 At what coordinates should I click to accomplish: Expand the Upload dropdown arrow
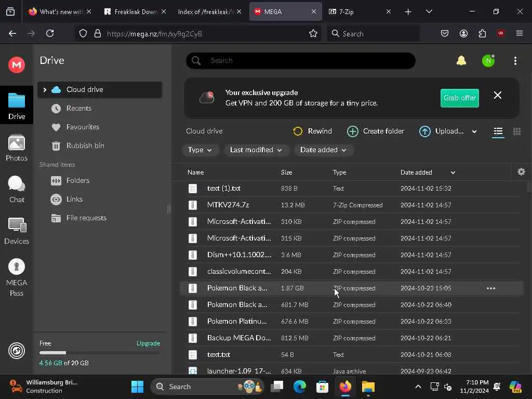(x=474, y=131)
